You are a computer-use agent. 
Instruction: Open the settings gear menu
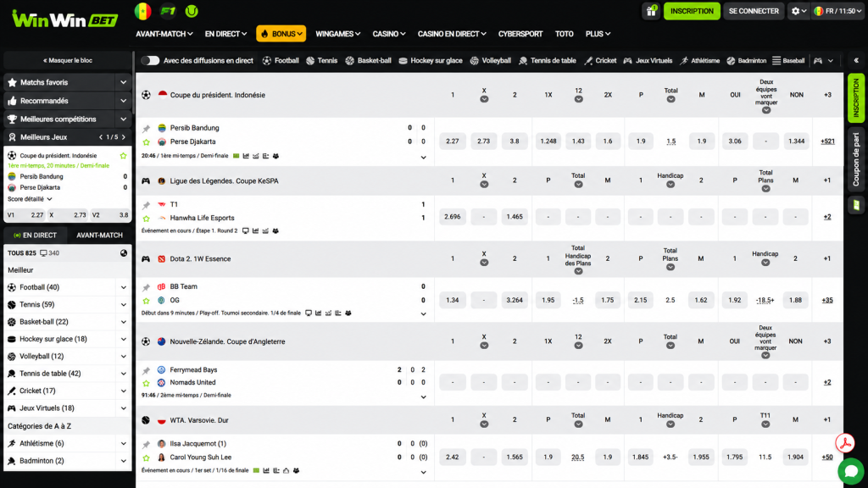click(x=798, y=11)
